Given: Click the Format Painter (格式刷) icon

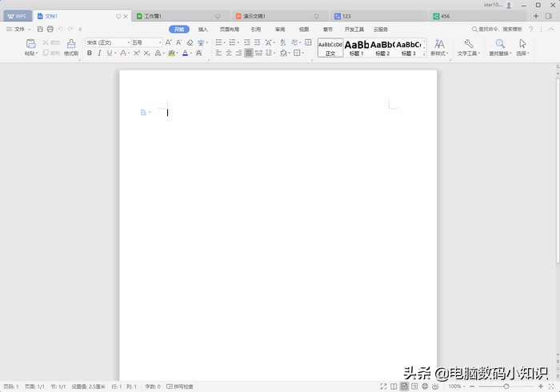Looking at the screenshot, I should (x=71, y=45).
